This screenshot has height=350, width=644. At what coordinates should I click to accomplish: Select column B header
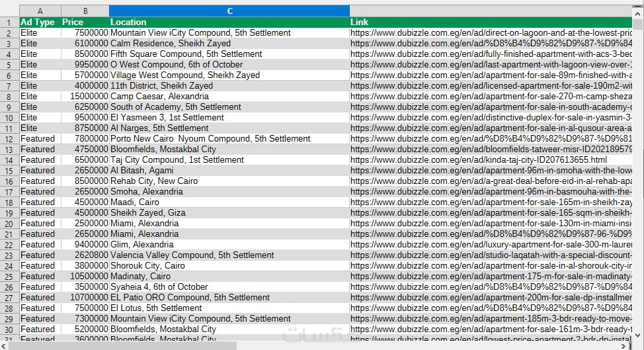point(85,11)
